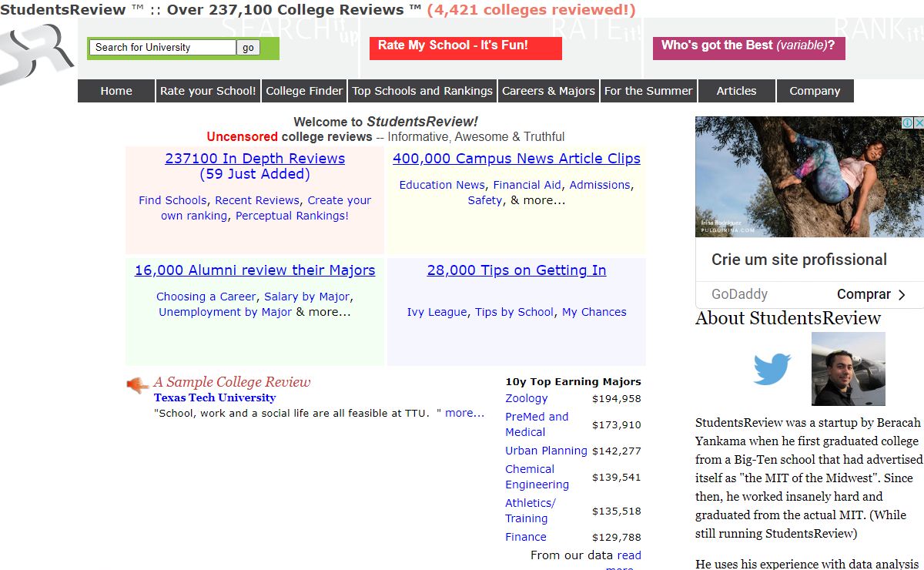This screenshot has height=570, width=924.
Task: Click the About StudentsReview heading
Action: 788,318
